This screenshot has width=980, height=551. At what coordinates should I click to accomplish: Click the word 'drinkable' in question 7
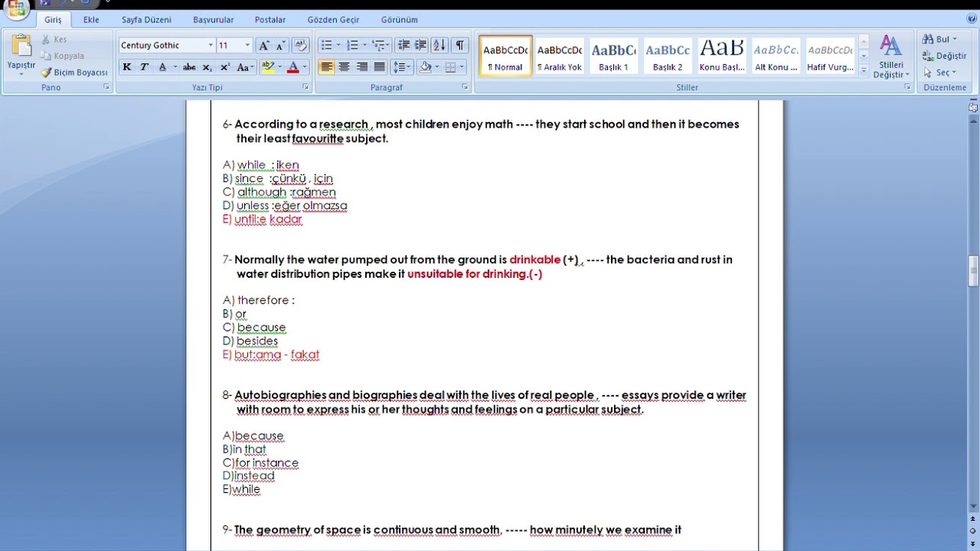(x=535, y=259)
